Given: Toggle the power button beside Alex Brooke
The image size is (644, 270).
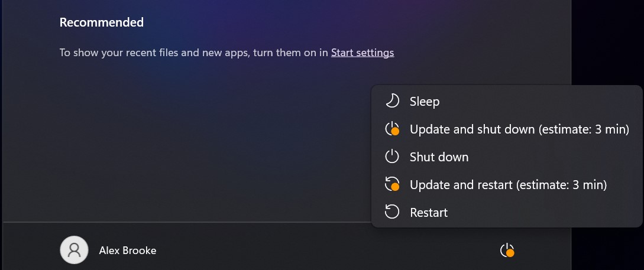Looking at the screenshot, I should (507, 251).
